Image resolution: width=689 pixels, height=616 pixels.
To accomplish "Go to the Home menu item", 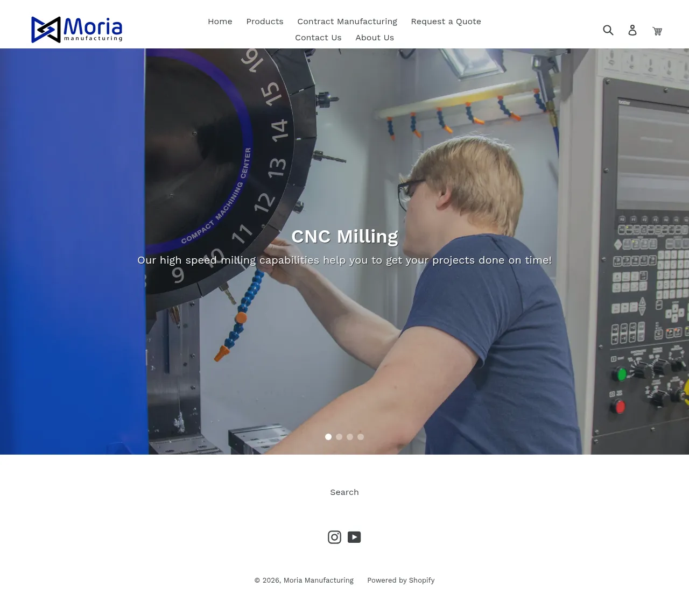I will [x=220, y=22].
